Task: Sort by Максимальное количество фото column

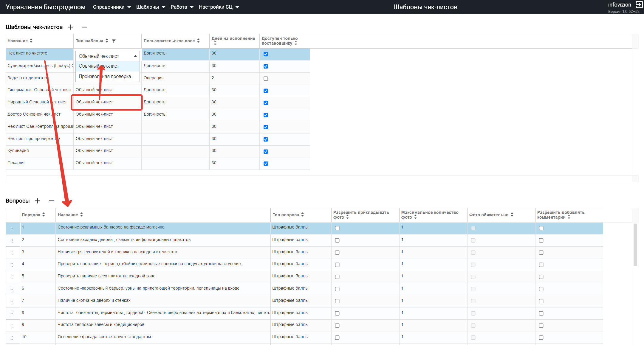Action: 415,217
